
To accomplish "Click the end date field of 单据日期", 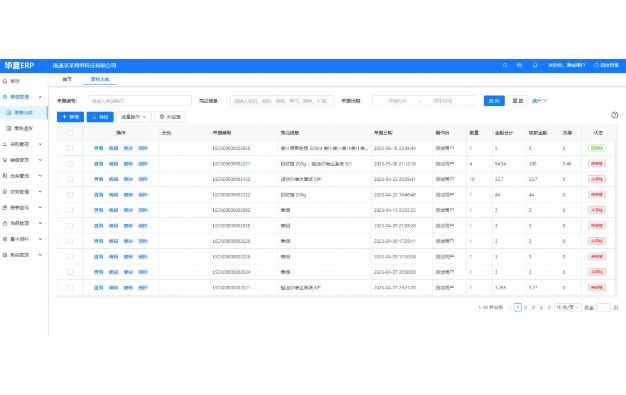I will (x=443, y=101).
